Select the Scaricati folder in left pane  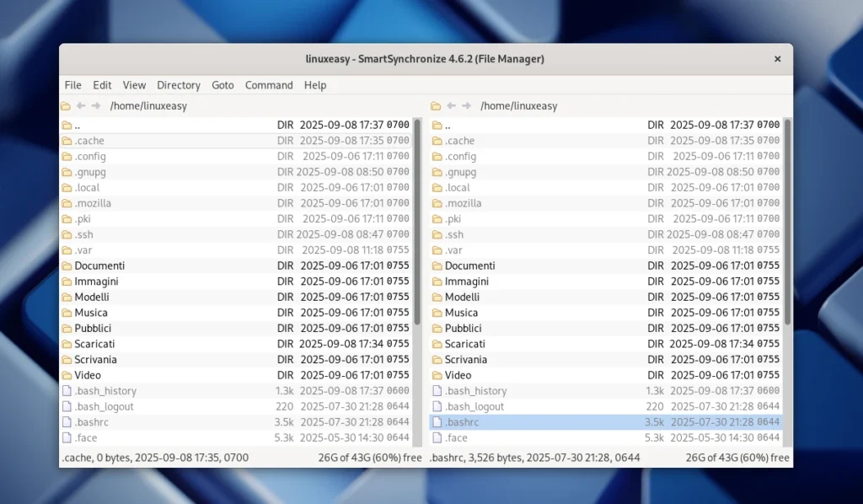(x=93, y=344)
